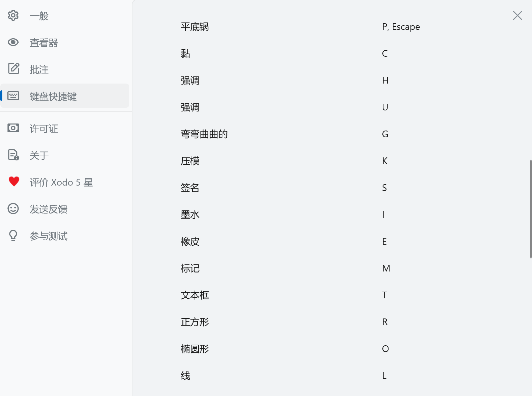Screen dimensions: 532x396
Task: Click the gear icon for General settings
Action: pos(13,15)
